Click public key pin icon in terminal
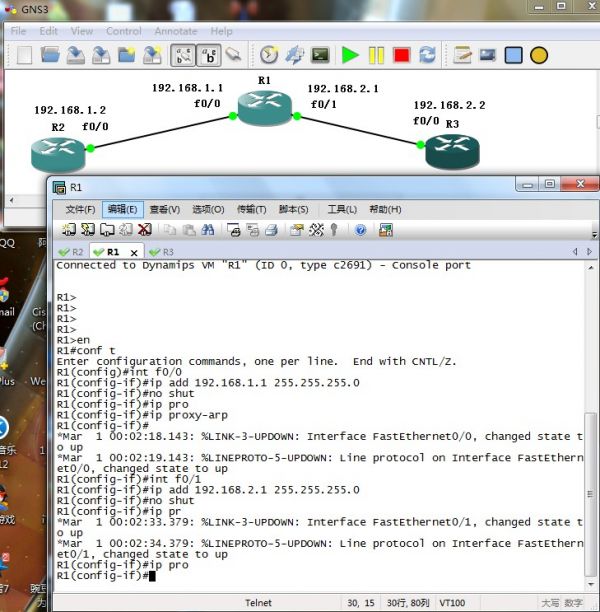 (334, 230)
